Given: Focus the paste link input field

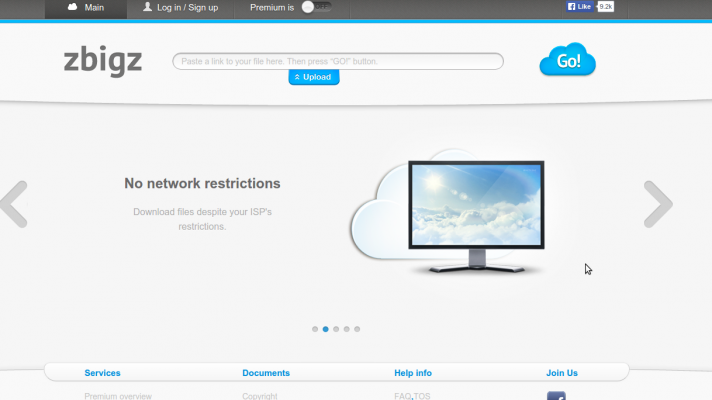Looking at the screenshot, I should click(x=338, y=61).
